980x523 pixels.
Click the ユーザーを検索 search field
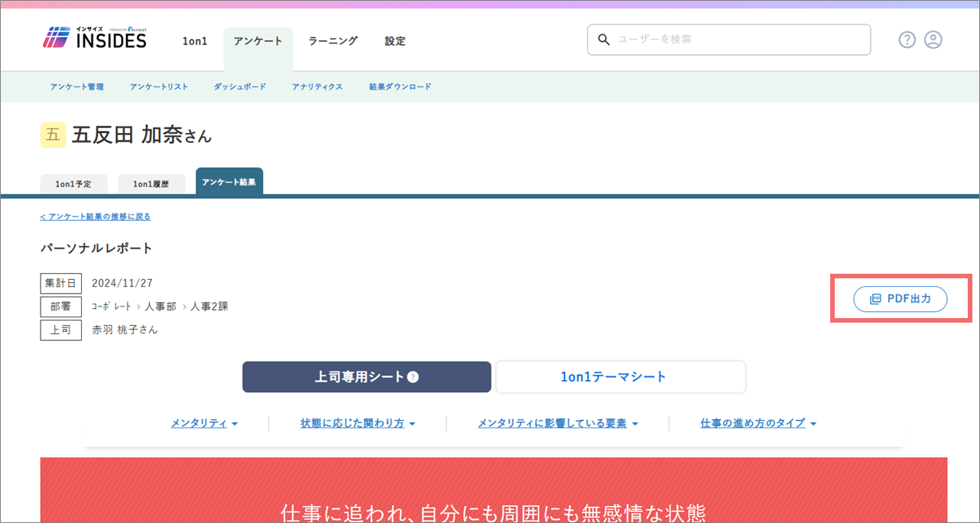pos(729,40)
